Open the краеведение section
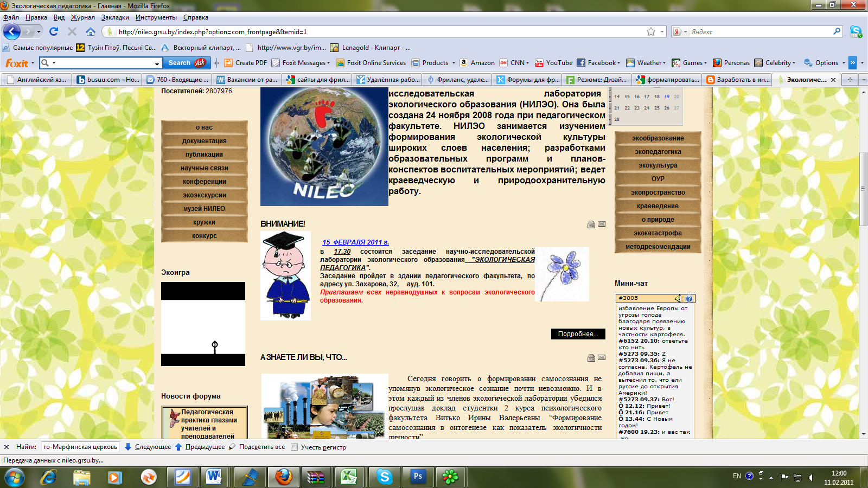Viewport: 868px width, 488px height. click(658, 206)
